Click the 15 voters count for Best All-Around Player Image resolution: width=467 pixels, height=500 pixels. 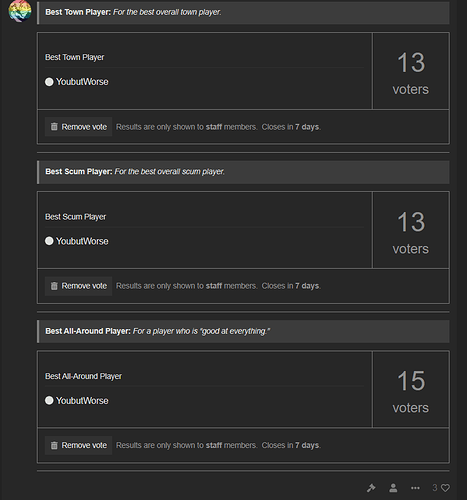tap(411, 391)
